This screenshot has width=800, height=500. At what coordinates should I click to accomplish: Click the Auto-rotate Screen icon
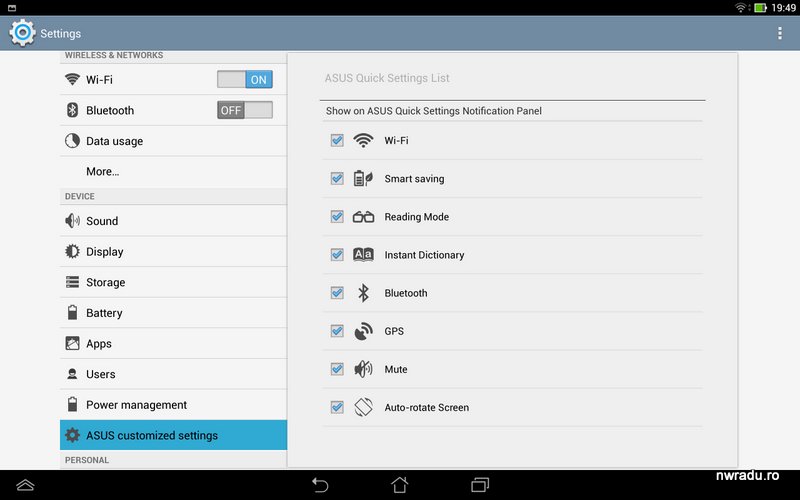click(363, 407)
